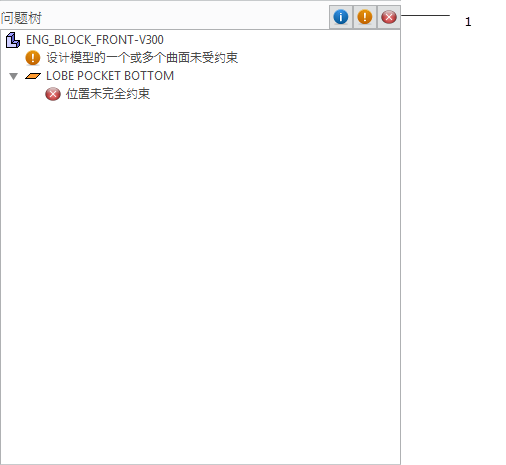Click red error icon beside 位置未完全约束
This screenshot has width=506, height=465.
click(53, 94)
